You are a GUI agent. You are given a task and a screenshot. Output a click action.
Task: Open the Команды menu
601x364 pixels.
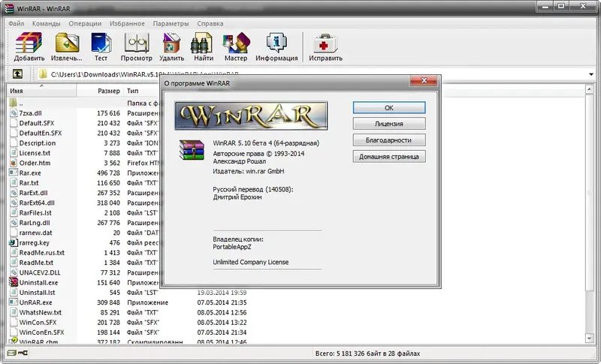coord(46,23)
